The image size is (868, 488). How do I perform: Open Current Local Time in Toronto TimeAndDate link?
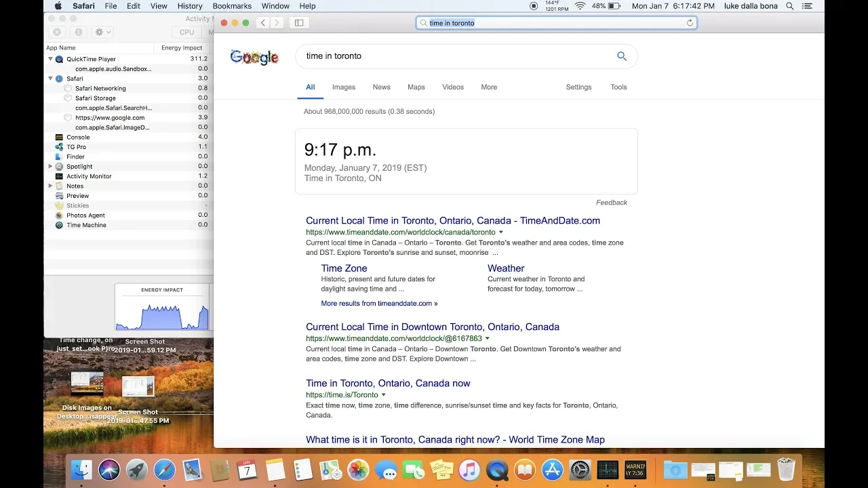point(453,221)
